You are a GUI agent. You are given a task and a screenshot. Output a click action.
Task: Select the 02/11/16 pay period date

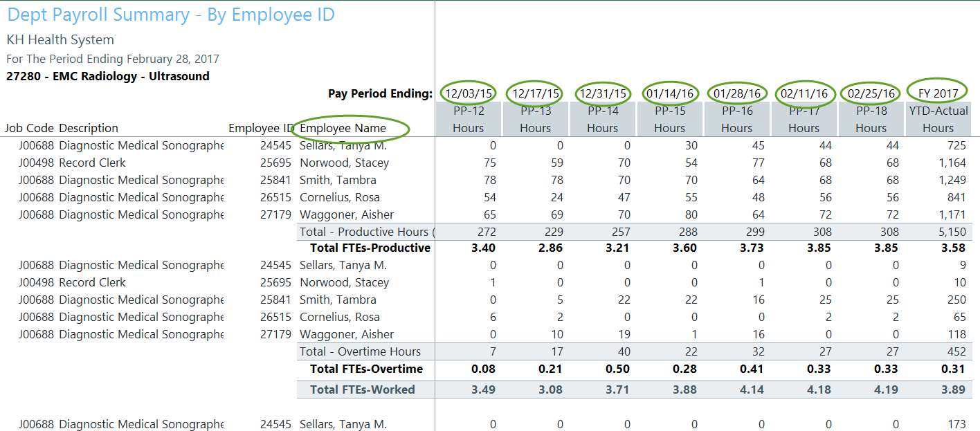click(x=804, y=93)
